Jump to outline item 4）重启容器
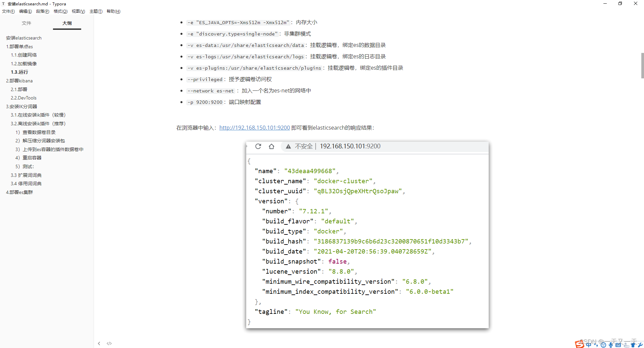The image size is (644, 348). pos(29,158)
